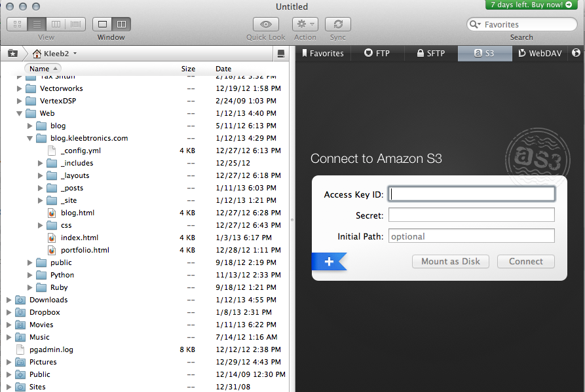Select the Movies folder icon
This screenshot has height=392, width=585.
click(x=20, y=325)
